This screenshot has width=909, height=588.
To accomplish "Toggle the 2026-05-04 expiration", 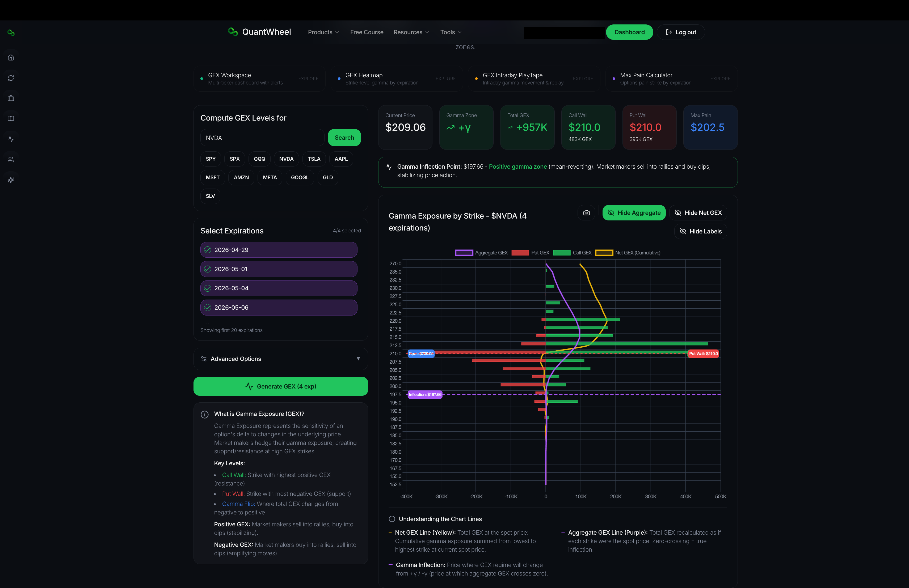I will [x=279, y=288].
